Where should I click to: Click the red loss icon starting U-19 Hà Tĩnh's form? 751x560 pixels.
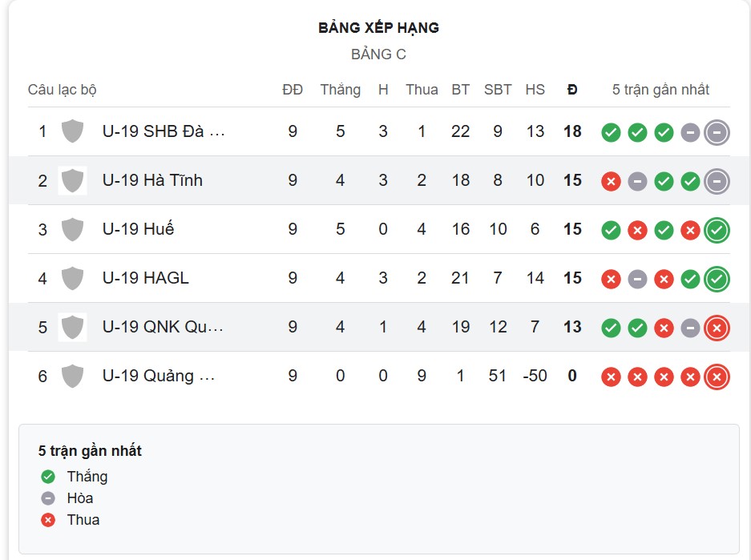tap(611, 181)
